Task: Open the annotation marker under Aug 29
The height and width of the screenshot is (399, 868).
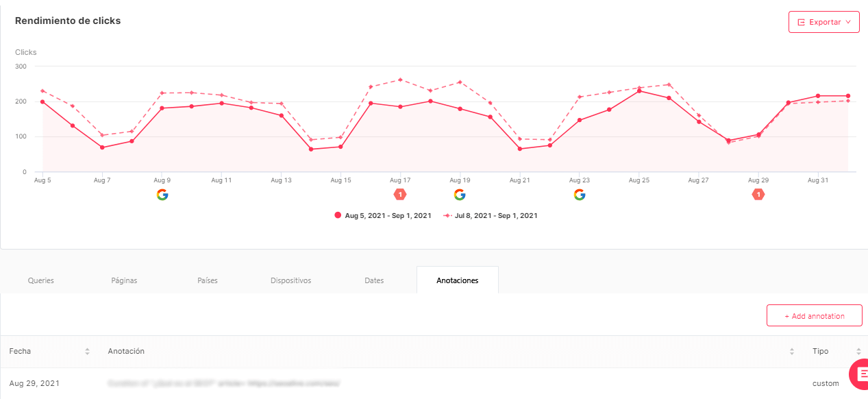Action: tap(758, 195)
